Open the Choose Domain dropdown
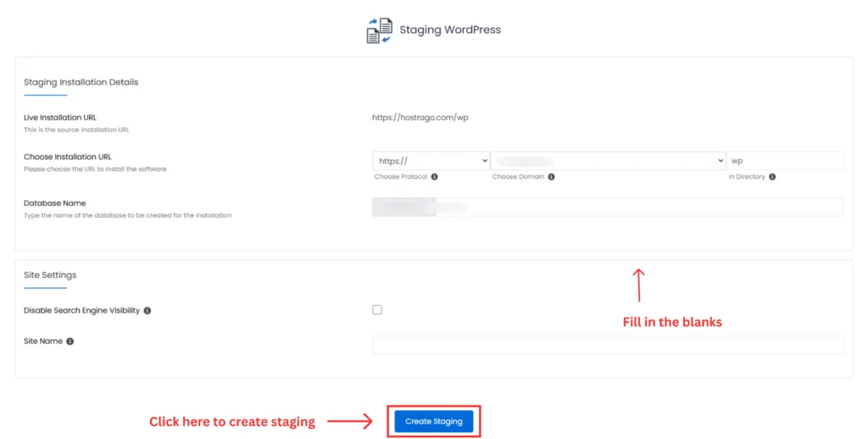The height and width of the screenshot is (439, 868). tap(608, 160)
